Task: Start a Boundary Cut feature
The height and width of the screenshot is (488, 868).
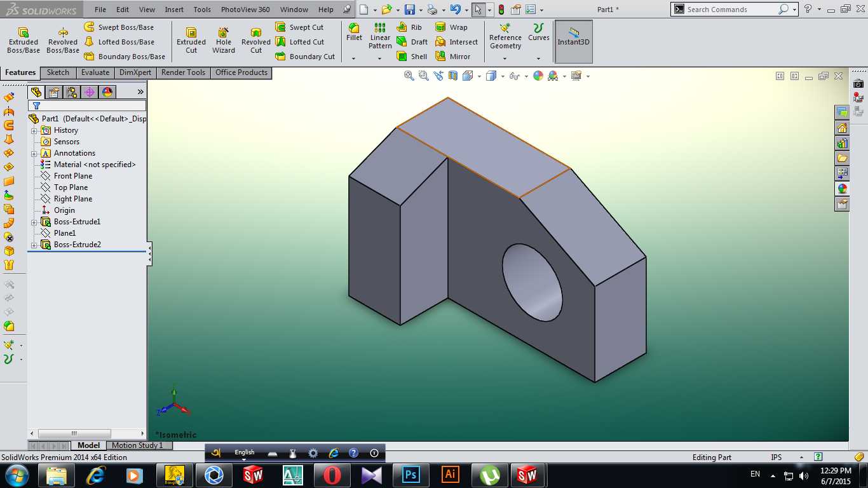Action: tap(305, 57)
